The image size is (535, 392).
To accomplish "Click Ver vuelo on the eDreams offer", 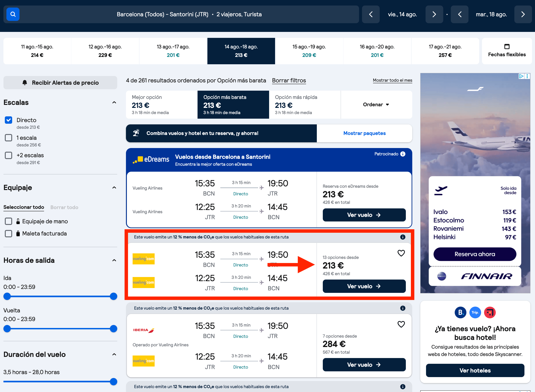I will click(x=364, y=215).
